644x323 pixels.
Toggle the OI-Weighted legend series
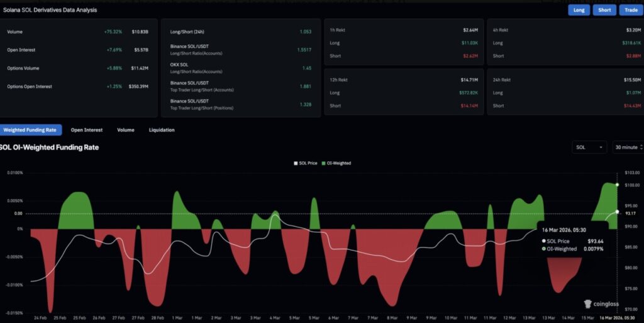click(x=336, y=163)
